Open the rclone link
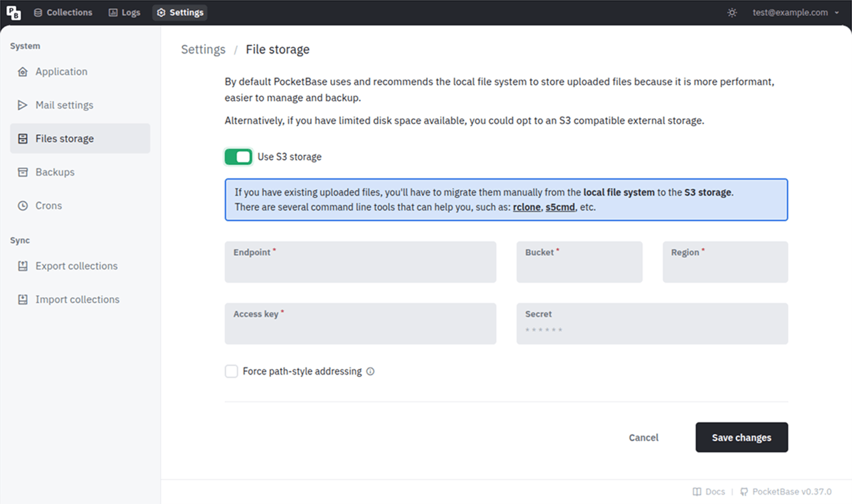Viewport: 852px width, 504px height. [x=527, y=207]
